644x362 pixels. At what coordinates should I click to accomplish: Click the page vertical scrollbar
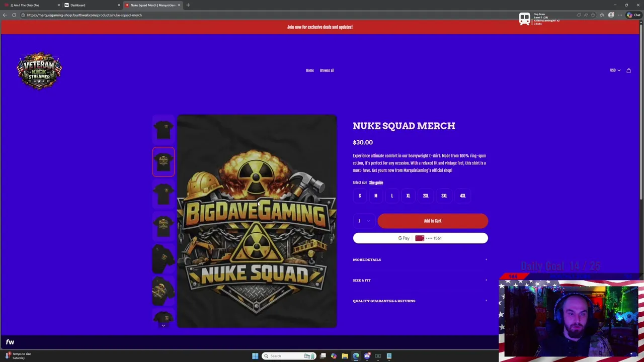point(641,113)
